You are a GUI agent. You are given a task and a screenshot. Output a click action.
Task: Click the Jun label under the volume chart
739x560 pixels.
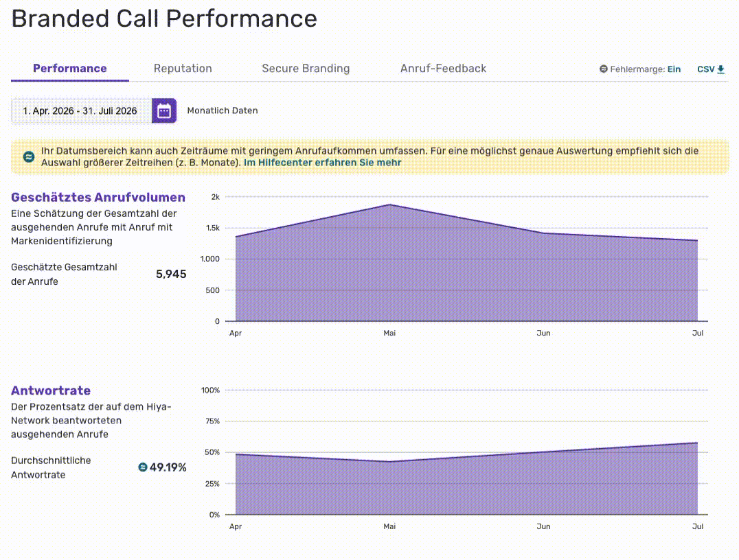[543, 333]
